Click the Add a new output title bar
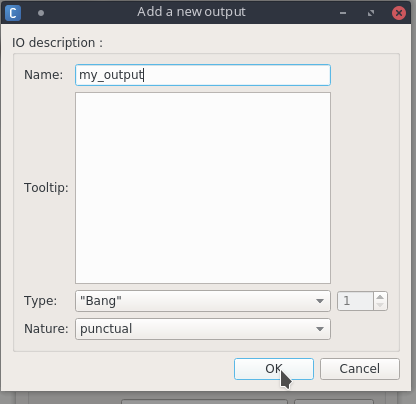The height and width of the screenshot is (404, 416). coord(191,12)
